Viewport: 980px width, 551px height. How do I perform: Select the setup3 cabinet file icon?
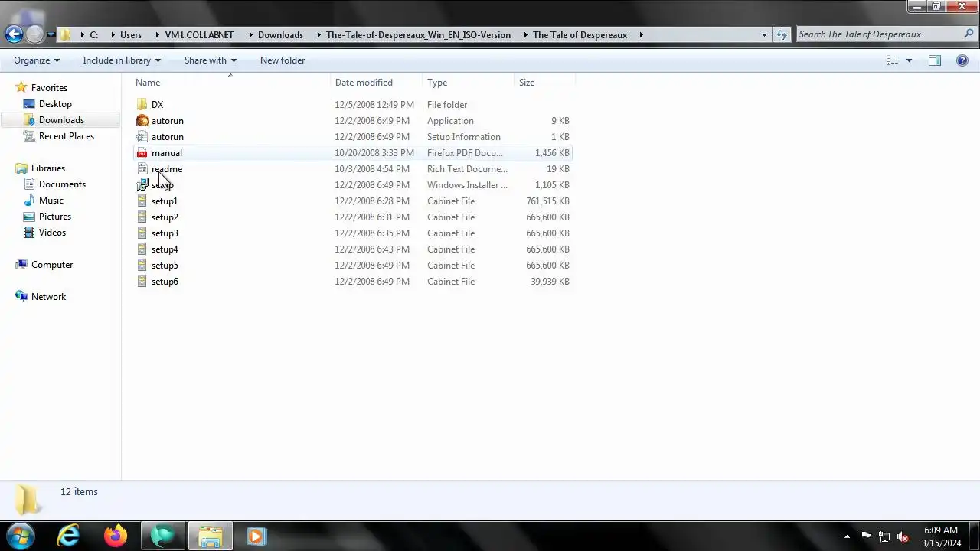(142, 233)
